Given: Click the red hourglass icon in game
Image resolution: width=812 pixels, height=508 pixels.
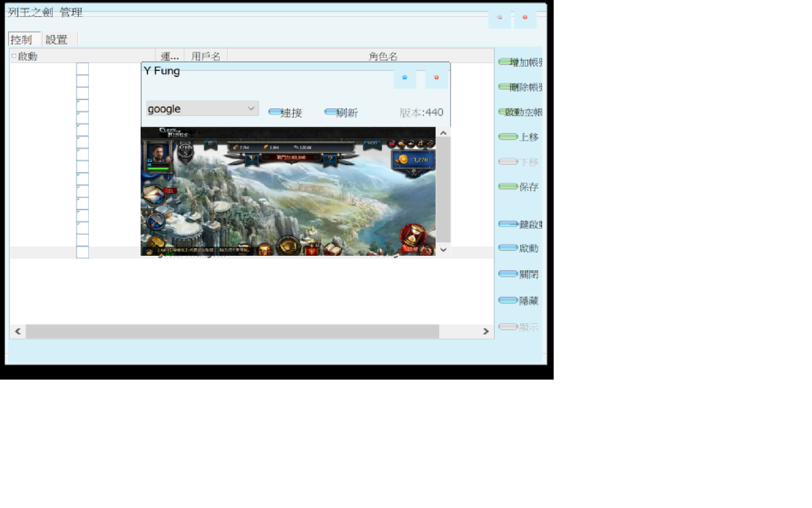Looking at the screenshot, I should (x=413, y=234).
